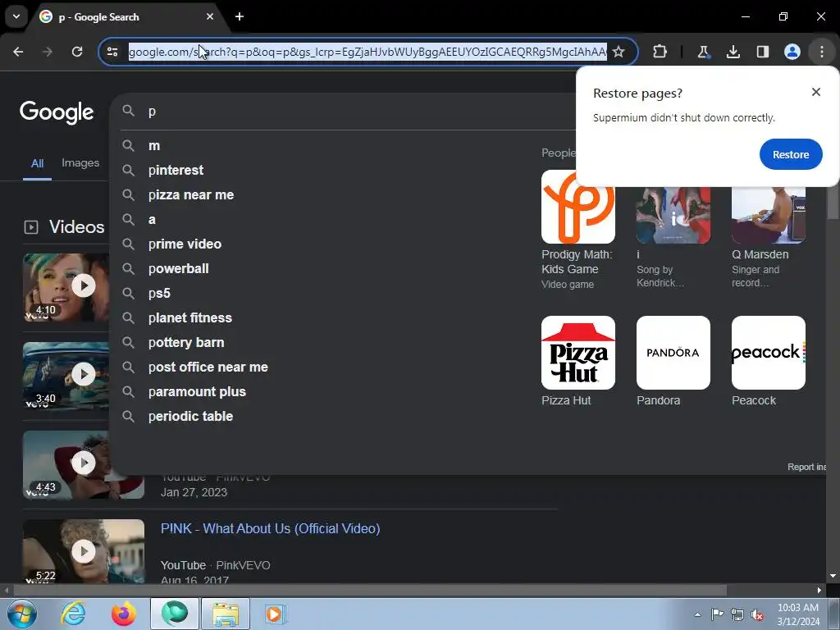Image resolution: width=840 pixels, height=630 pixels.
Task: Open the Peacock logo card
Action: tap(768, 362)
